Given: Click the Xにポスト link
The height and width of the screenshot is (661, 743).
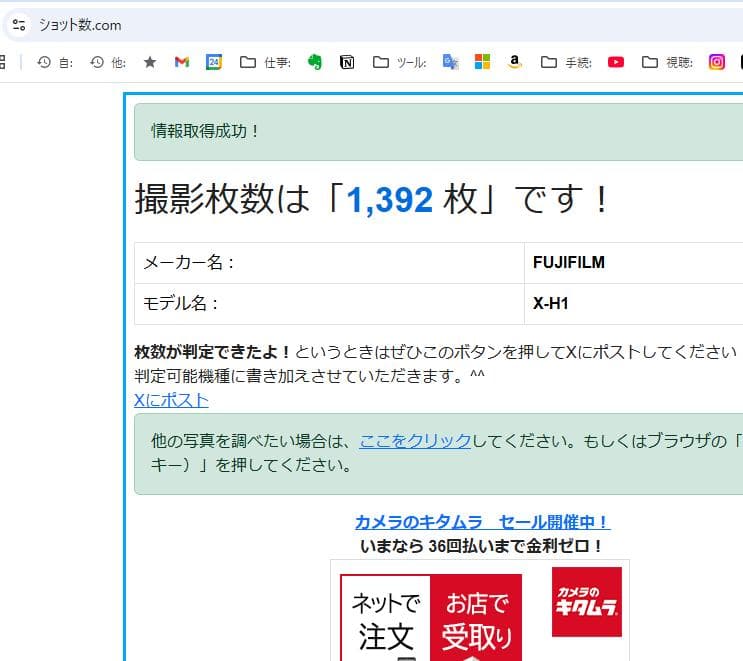Looking at the screenshot, I should click(171, 400).
